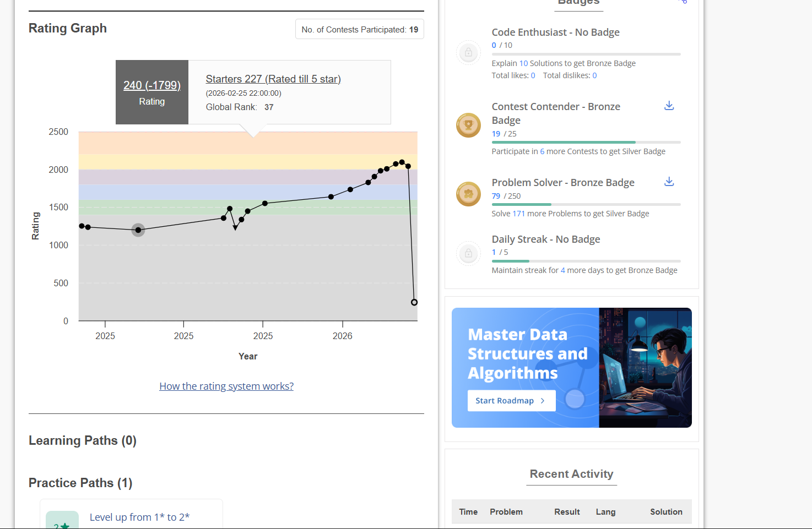Select the last rating point at 240

point(414,302)
